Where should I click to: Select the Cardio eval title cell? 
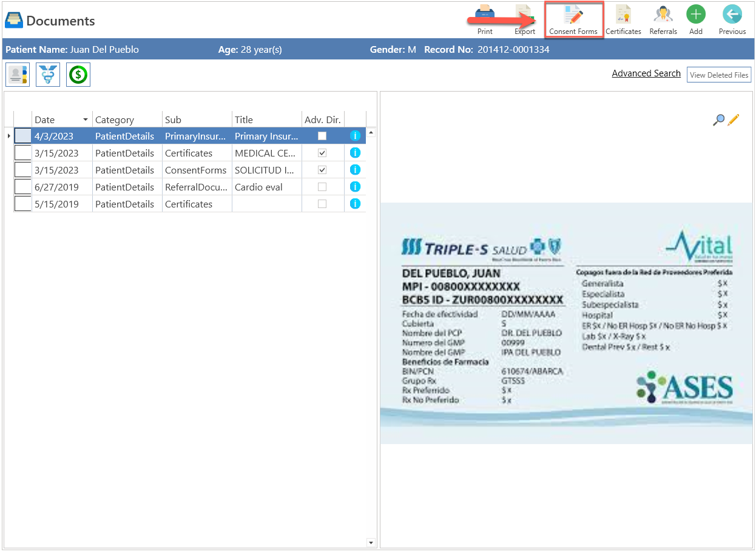coord(267,187)
